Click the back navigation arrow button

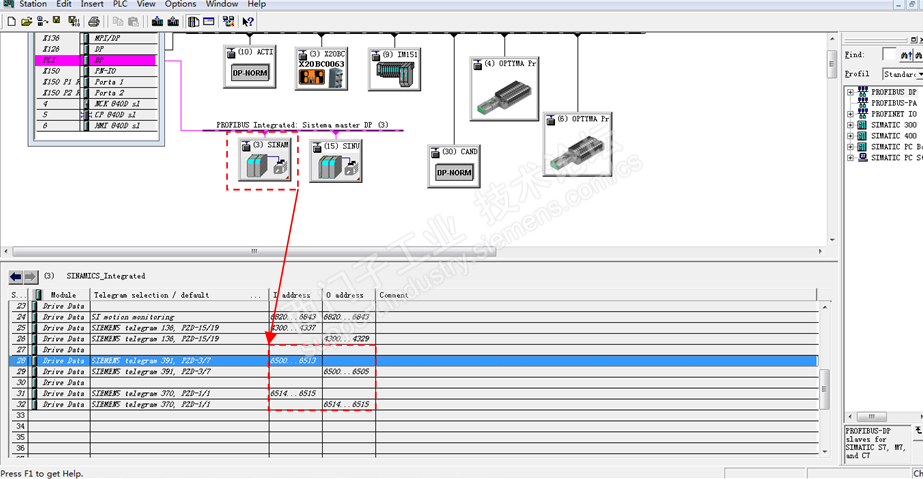(16, 276)
